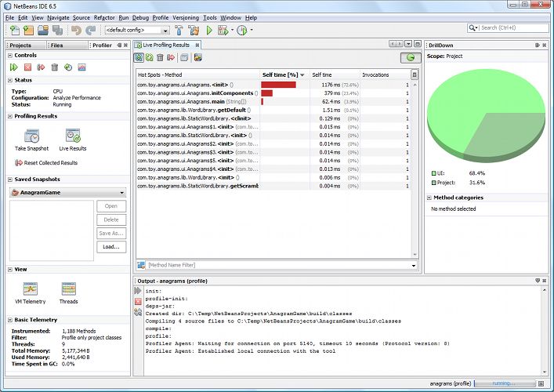This screenshot has width=554, height=392.
Task: Click Take Snapshot icon in results toolbar
Action: click(183, 57)
